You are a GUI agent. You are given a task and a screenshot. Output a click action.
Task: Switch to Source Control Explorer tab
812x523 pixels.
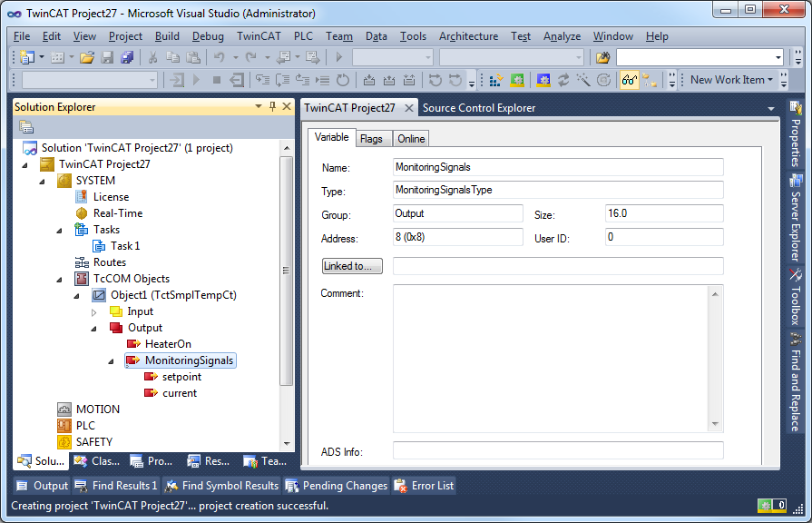point(478,108)
